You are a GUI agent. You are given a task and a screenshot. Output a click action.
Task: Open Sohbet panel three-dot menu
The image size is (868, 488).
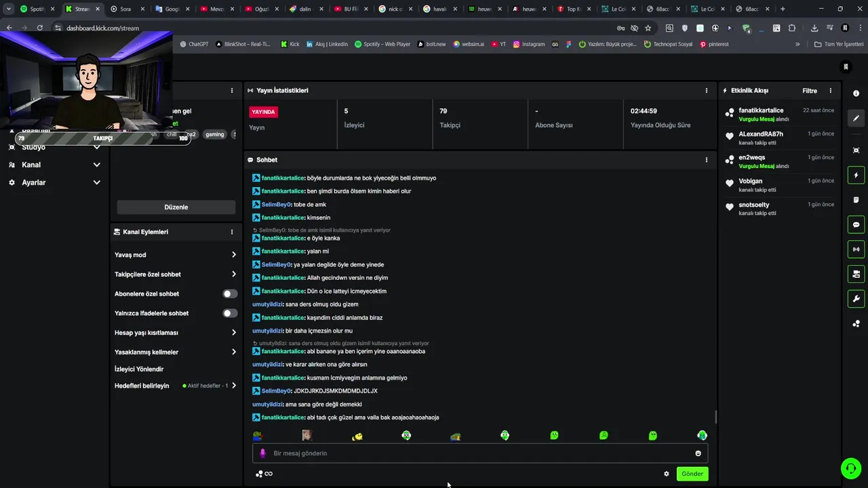[x=706, y=160]
